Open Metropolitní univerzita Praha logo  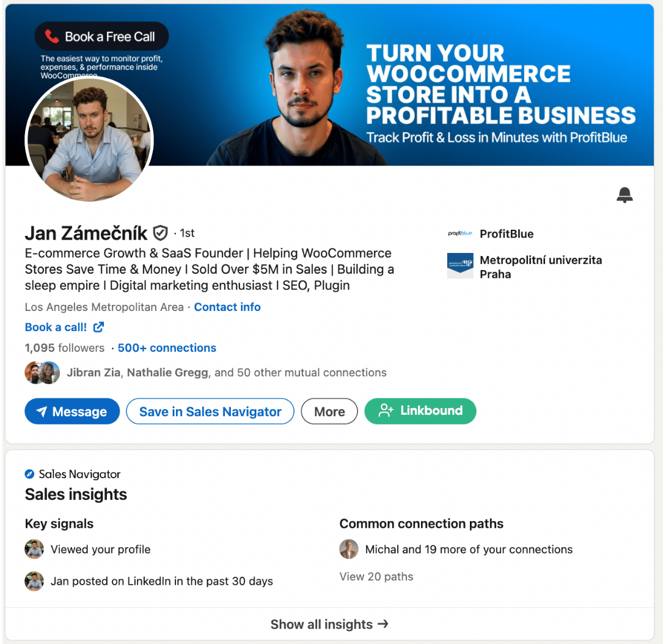tap(460, 266)
